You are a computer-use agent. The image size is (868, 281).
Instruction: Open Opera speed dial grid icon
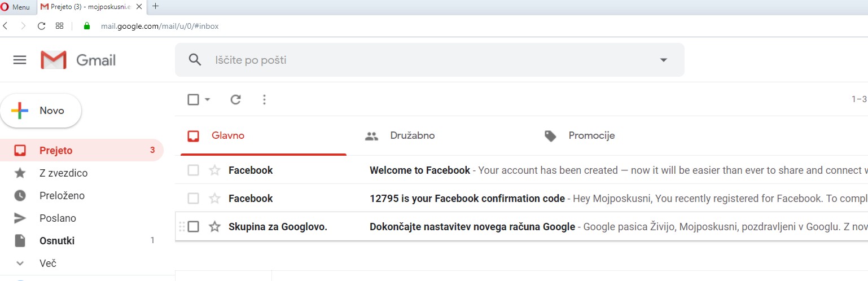coord(59,26)
